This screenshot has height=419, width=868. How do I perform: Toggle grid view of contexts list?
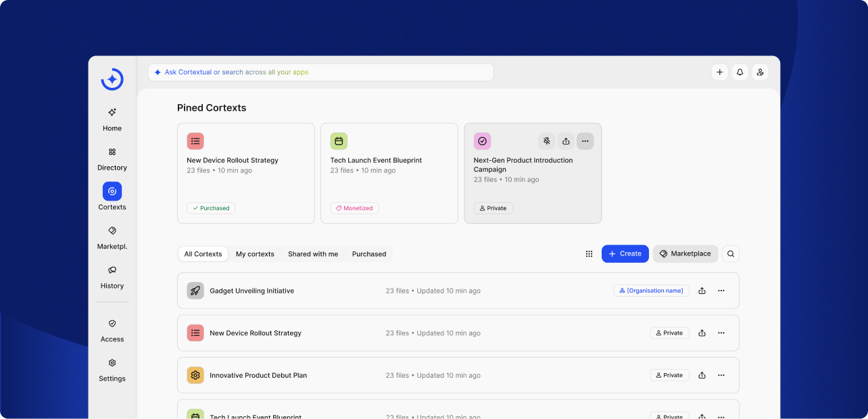click(589, 254)
